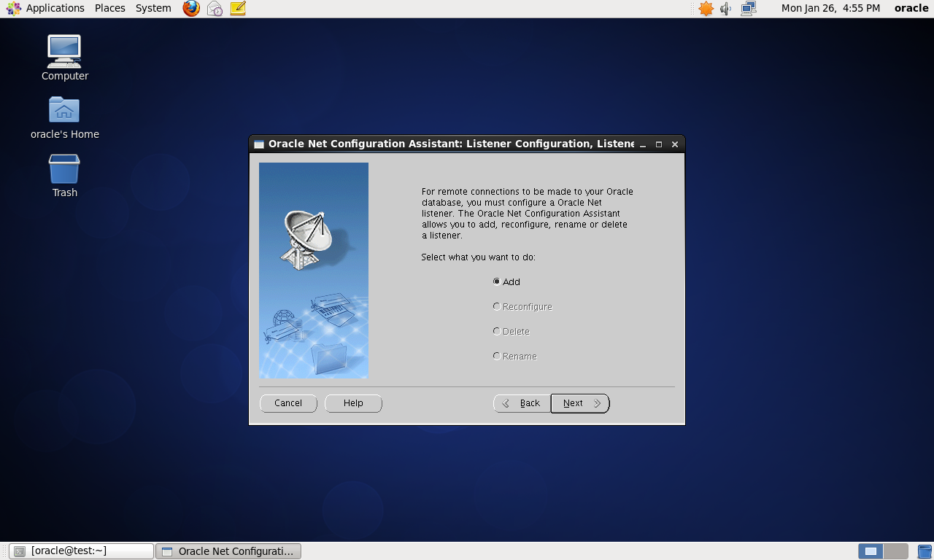
Task: Proceed with the Next button
Action: tap(580, 403)
